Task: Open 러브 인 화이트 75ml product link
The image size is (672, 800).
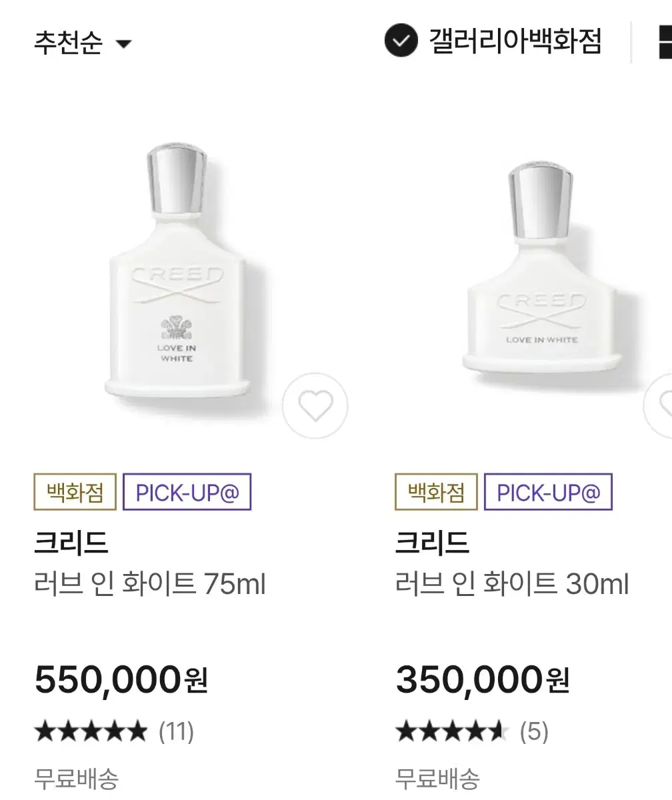Action: (x=150, y=585)
